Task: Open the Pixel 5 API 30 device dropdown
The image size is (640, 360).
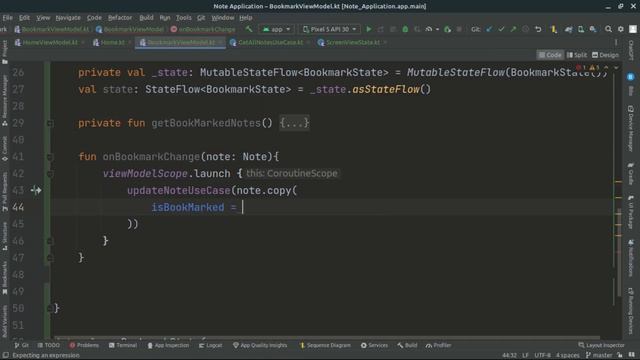Action: [329, 29]
